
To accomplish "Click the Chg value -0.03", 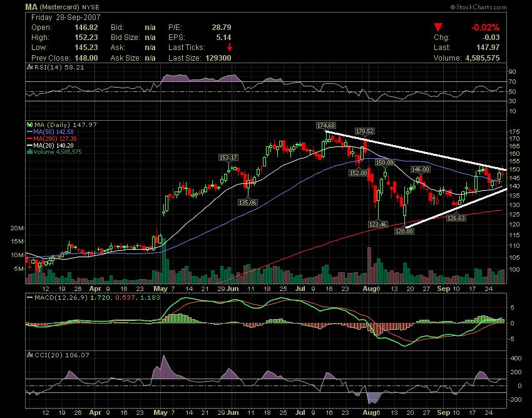I will click(x=491, y=38).
